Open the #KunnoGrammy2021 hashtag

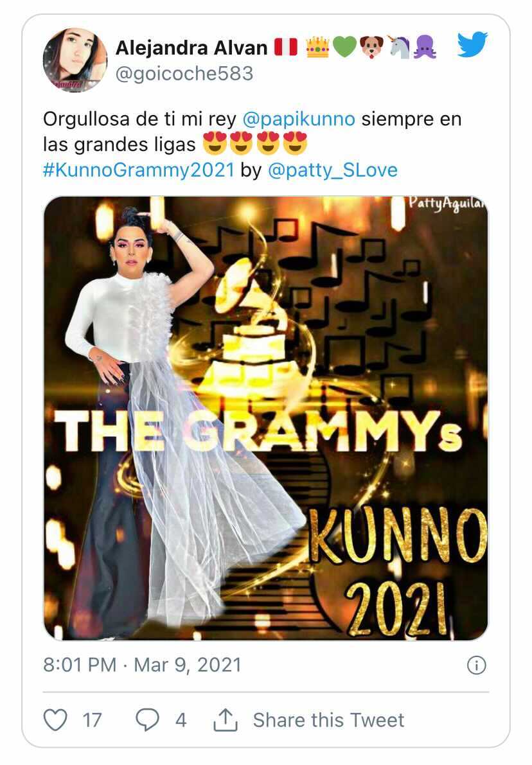click(139, 170)
